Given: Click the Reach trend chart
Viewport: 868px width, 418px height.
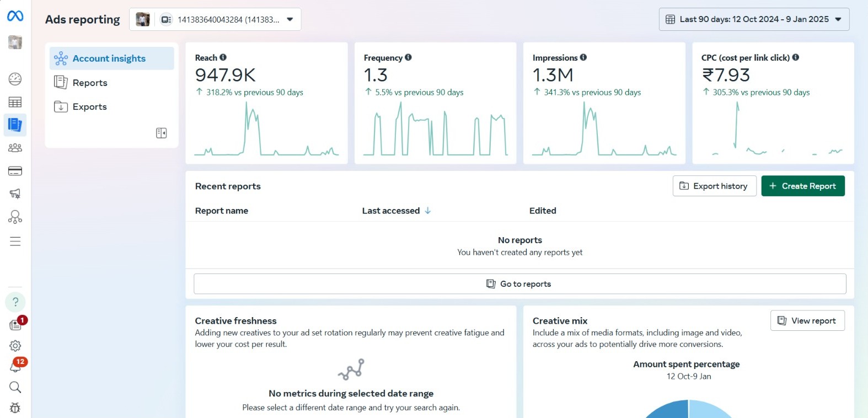Looking at the screenshot, I should click(x=266, y=128).
